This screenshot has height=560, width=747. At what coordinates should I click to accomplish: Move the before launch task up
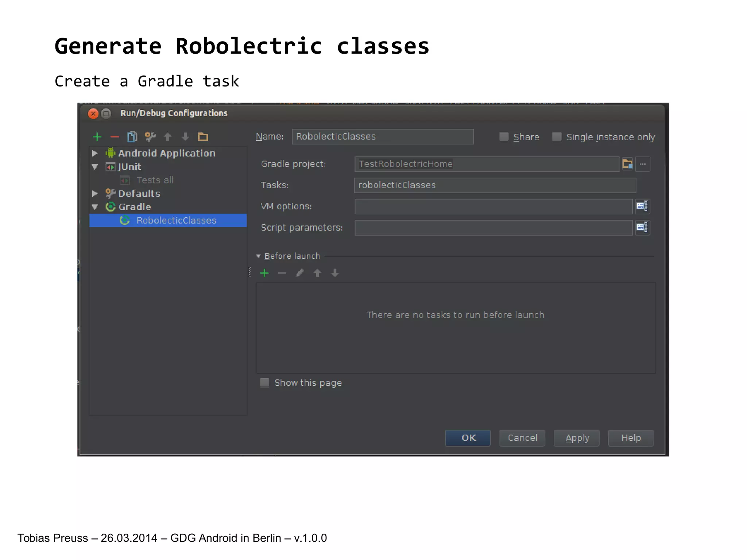[x=317, y=273]
